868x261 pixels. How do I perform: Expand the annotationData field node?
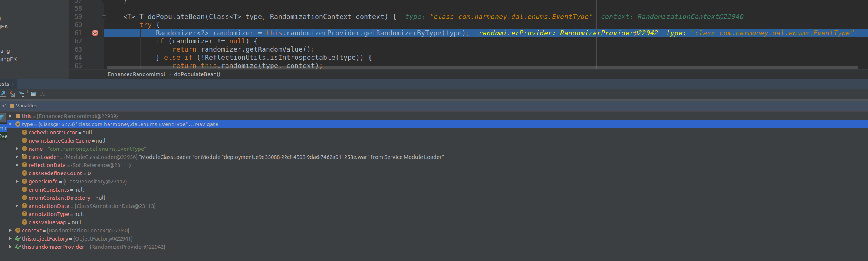pyautogui.click(x=17, y=206)
